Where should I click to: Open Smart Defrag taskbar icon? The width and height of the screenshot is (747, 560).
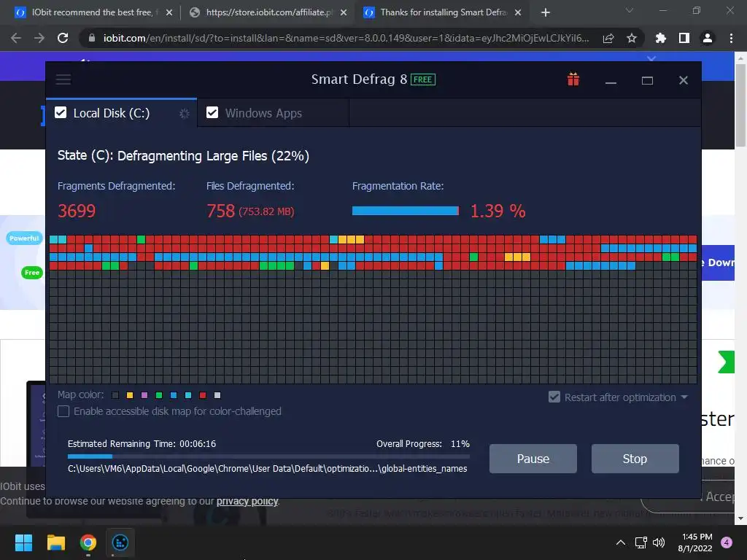coord(120,542)
